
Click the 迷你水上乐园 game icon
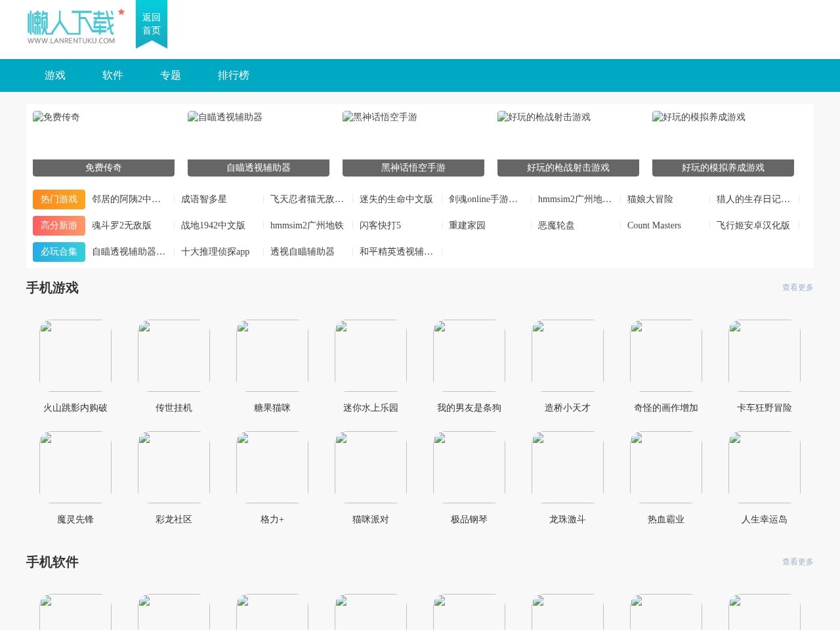(371, 356)
